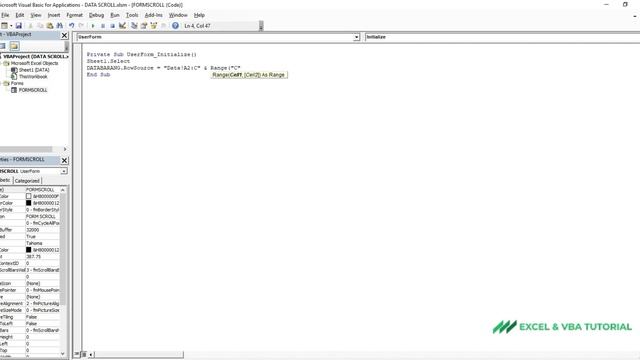Image resolution: width=640 pixels, height=360 pixels.
Task: Run the Sub/UserForm with the play icon
Action: (x=93, y=26)
